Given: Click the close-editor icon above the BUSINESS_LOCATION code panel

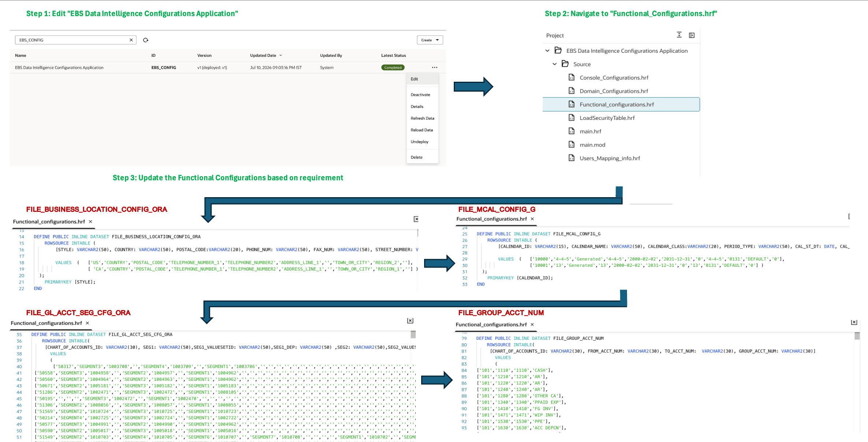Looking at the screenshot, I should pyautogui.click(x=416, y=219).
